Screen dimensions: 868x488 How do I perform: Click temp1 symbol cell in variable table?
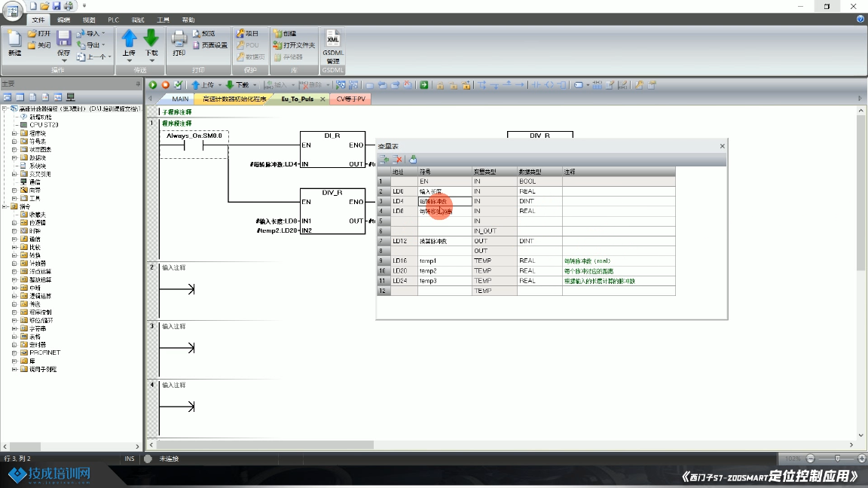(x=445, y=261)
